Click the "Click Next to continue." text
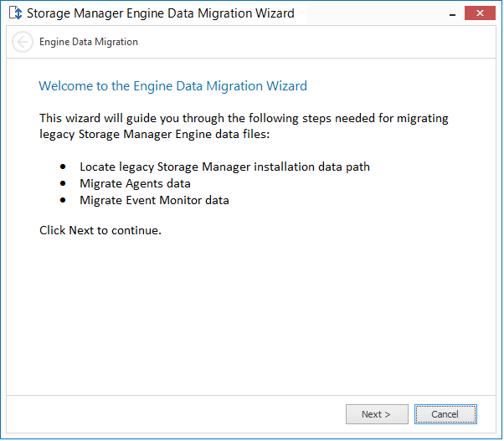This screenshot has height=441, width=504. click(100, 230)
